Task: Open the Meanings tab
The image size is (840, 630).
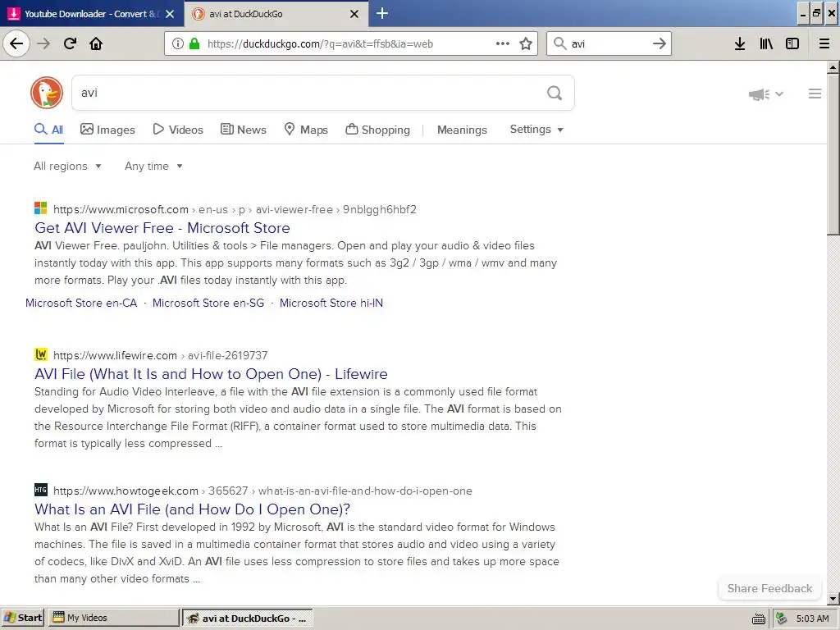Action: [x=462, y=130]
